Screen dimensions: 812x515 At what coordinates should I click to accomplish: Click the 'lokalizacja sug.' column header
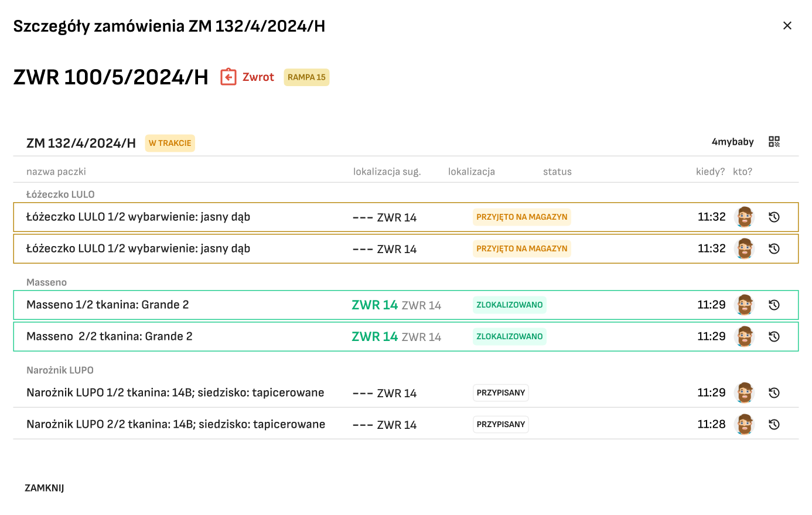click(387, 172)
